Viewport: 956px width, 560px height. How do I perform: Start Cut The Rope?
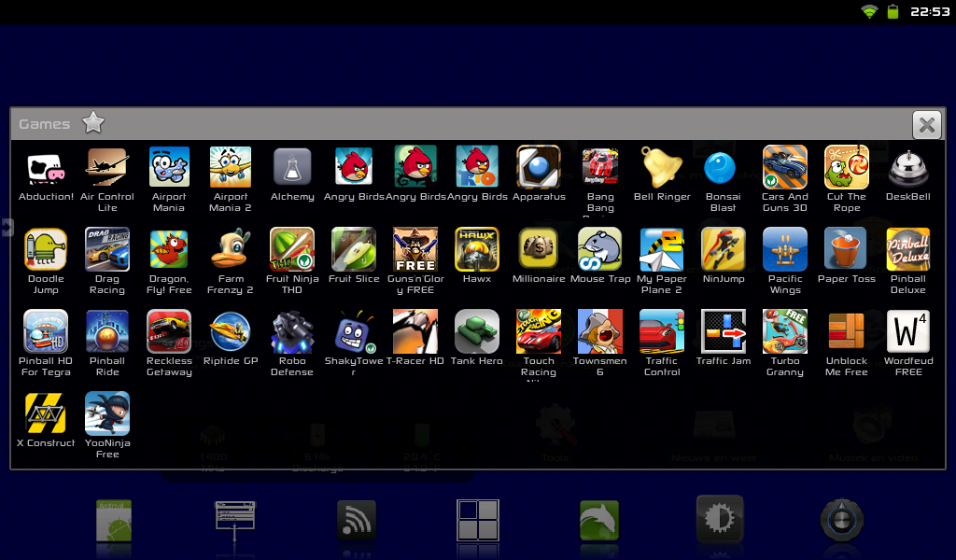[846, 168]
